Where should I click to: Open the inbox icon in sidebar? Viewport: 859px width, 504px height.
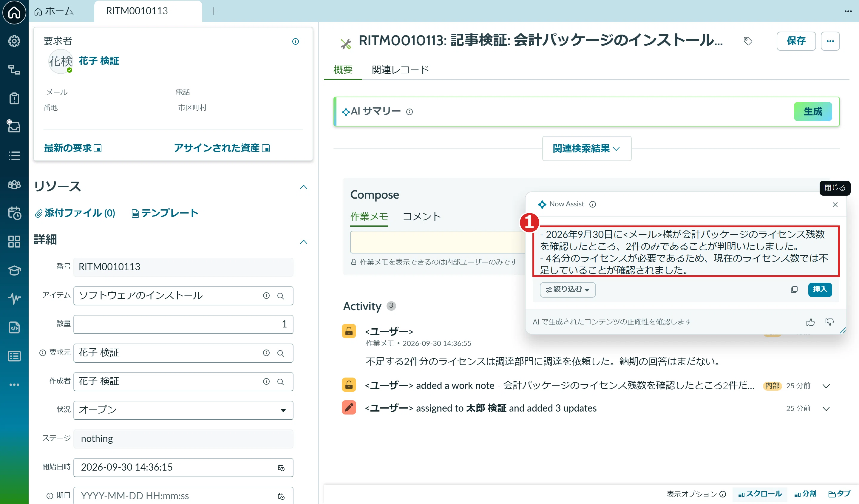click(14, 126)
